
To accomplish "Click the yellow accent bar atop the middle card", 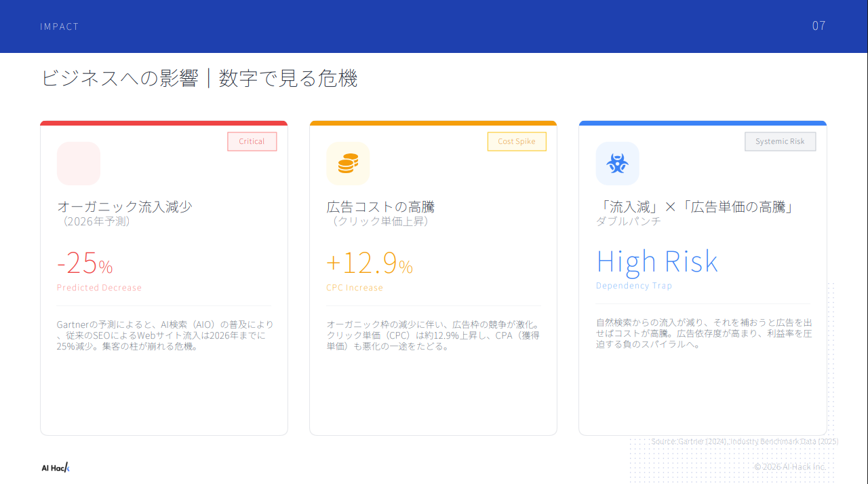I will [433, 123].
